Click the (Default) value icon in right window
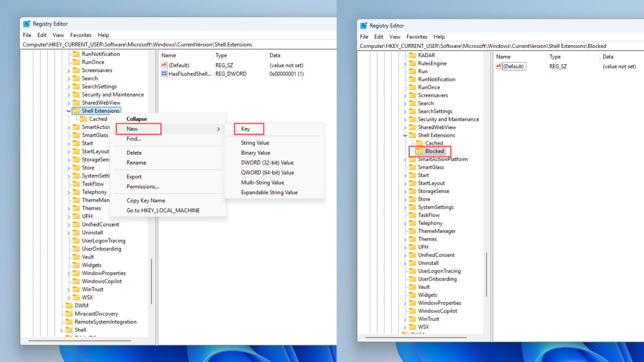Screen dimensions: 644x362 (x=498, y=66)
